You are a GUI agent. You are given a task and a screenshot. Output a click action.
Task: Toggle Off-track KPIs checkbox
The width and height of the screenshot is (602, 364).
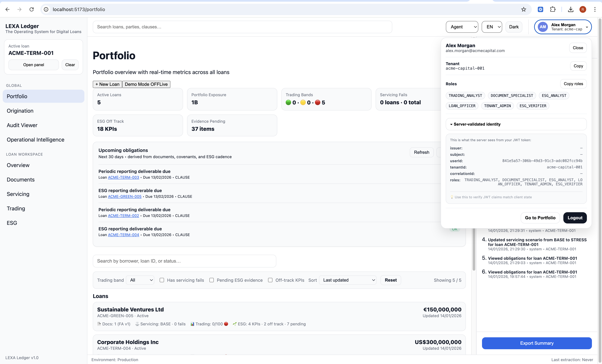pos(270,280)
